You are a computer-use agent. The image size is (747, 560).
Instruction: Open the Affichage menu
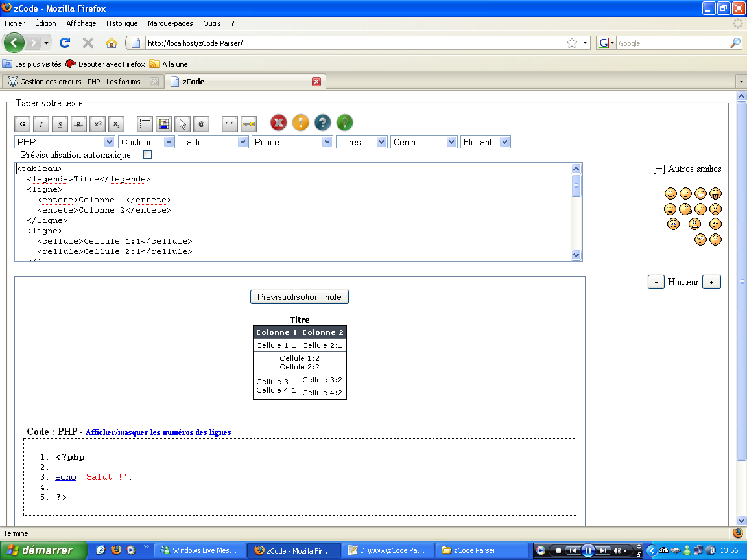[x=81, y=23]
